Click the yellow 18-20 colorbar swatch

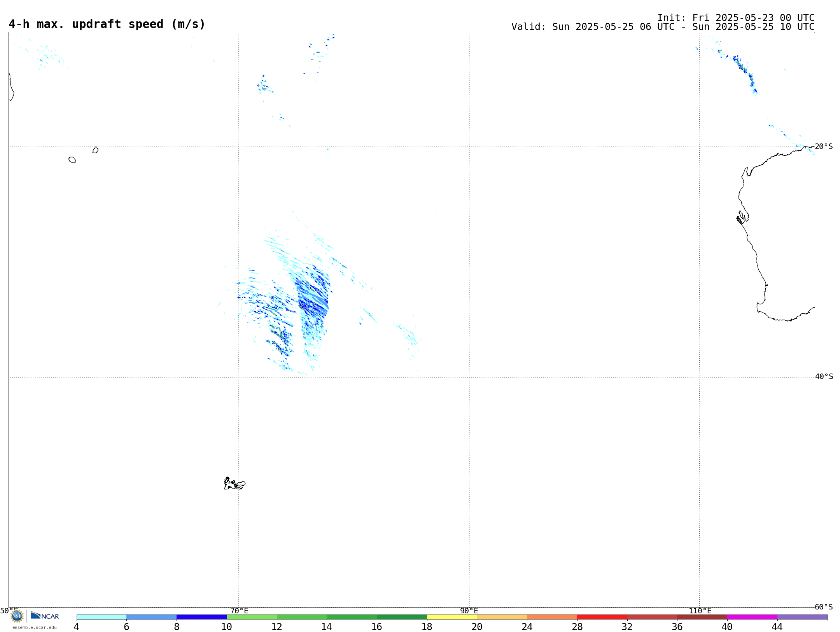click(x=452, y=617)
